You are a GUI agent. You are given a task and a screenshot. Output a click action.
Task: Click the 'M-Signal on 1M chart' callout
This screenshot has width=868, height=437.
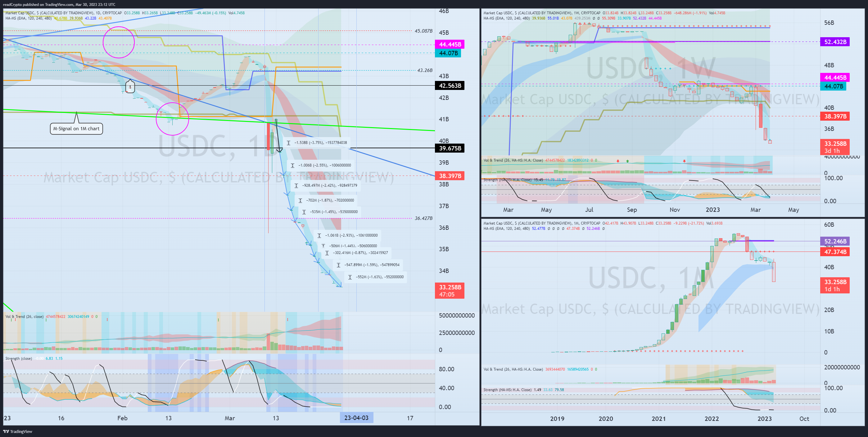(x=76, y=129)
